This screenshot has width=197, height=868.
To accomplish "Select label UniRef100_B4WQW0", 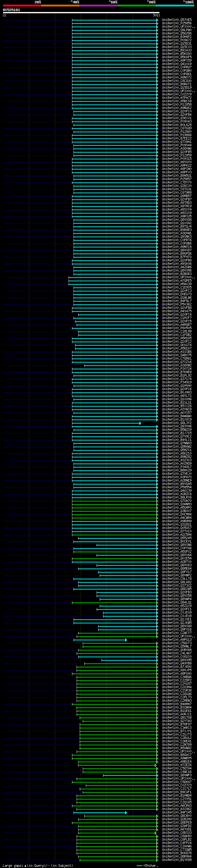I will tap(176, 416).
